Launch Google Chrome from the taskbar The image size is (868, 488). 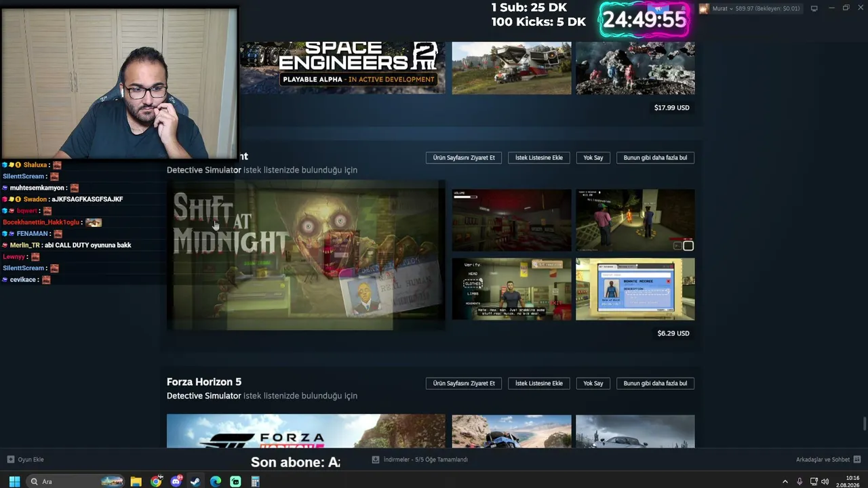tap(156, 481)
